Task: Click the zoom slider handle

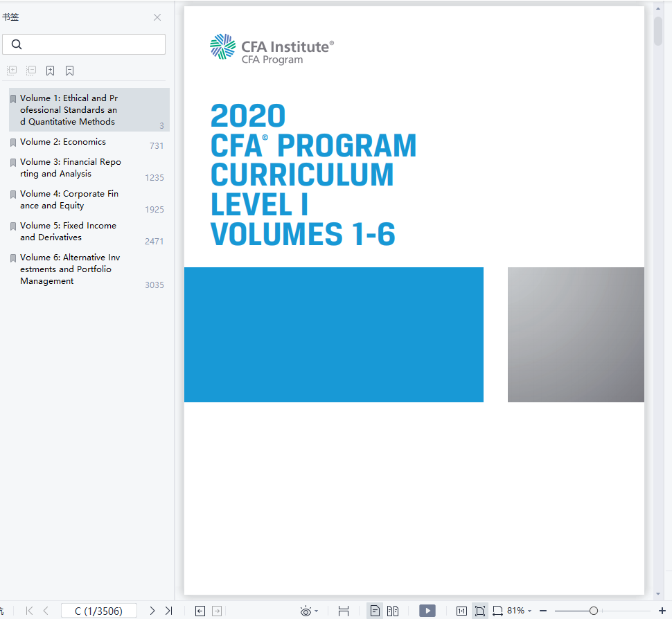Action: tap(594, 611)
